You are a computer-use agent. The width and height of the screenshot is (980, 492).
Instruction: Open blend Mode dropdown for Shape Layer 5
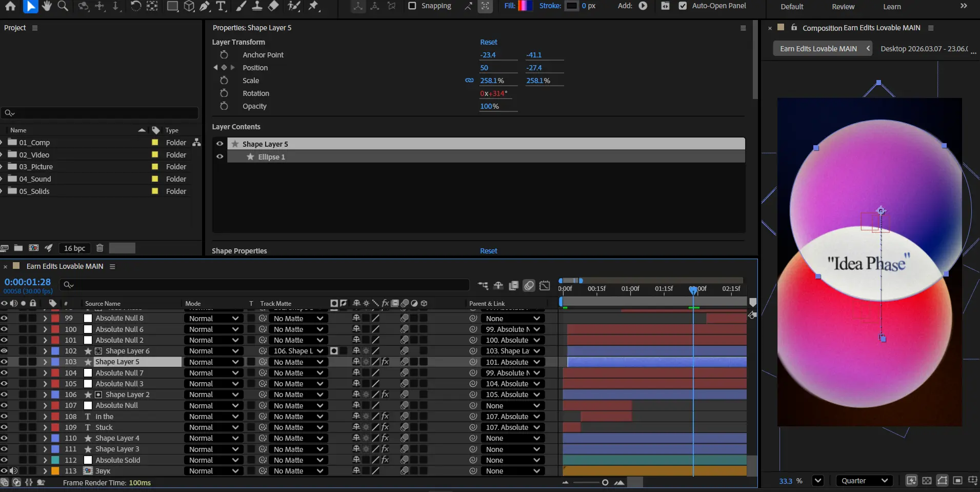pos(213,362)
